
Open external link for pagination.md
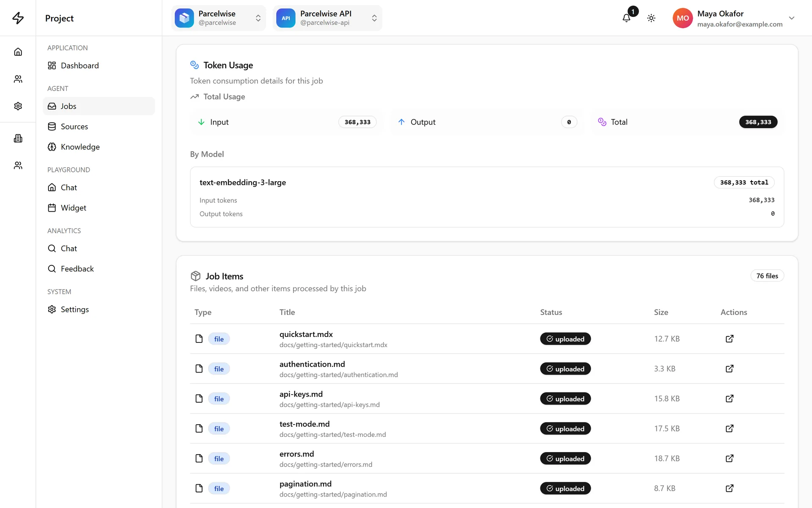[730, 488]
